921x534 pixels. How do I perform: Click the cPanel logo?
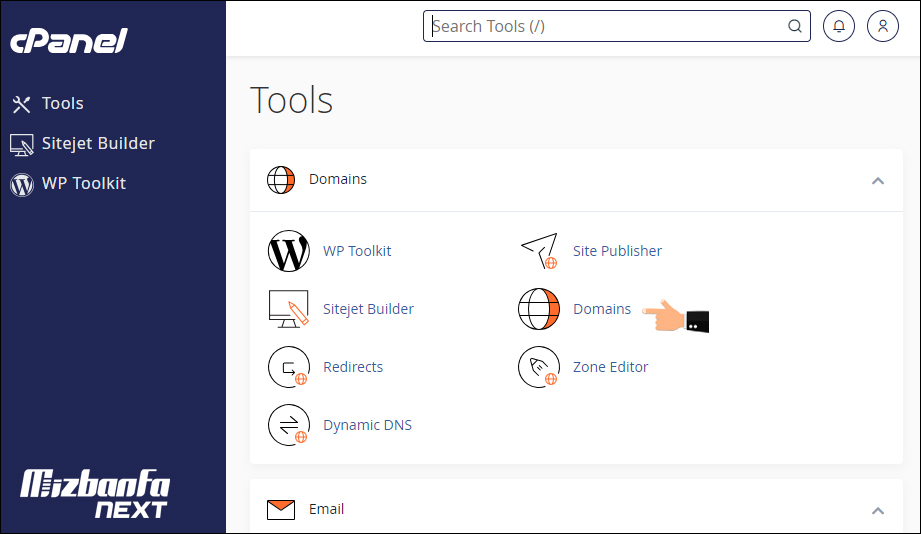coord(69,41)
